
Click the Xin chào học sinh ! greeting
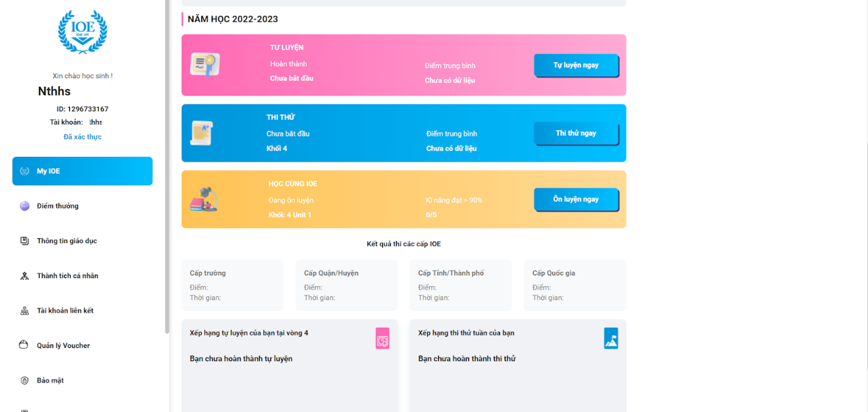coord(83,76)
